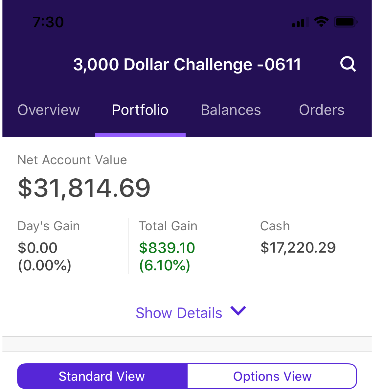Screen dimensions: 372x390
Task: Tap the battery status icon
Action: pos(346,22)
